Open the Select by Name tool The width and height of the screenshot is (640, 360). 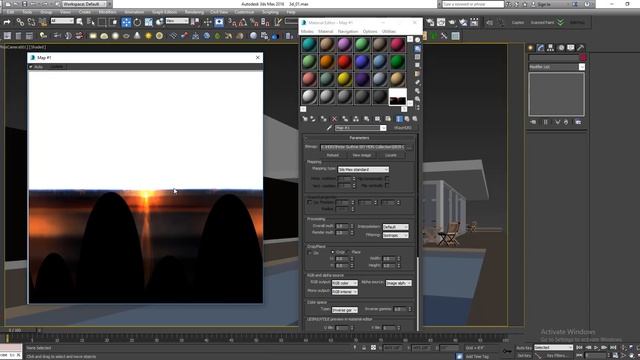[91, 22]
